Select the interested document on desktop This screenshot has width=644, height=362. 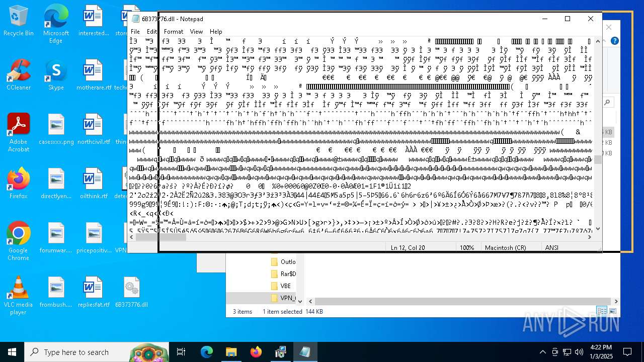pos(94,21)
